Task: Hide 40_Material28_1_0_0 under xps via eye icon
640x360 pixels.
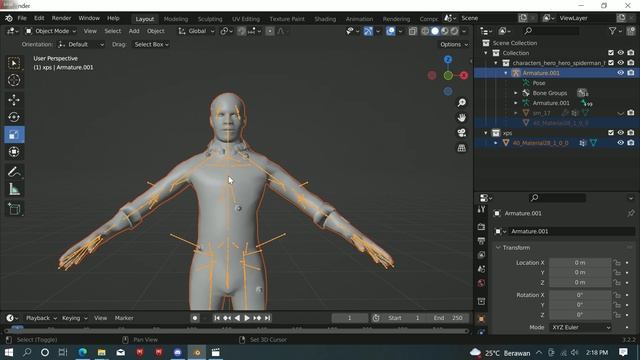Action: tap(620, 143)
